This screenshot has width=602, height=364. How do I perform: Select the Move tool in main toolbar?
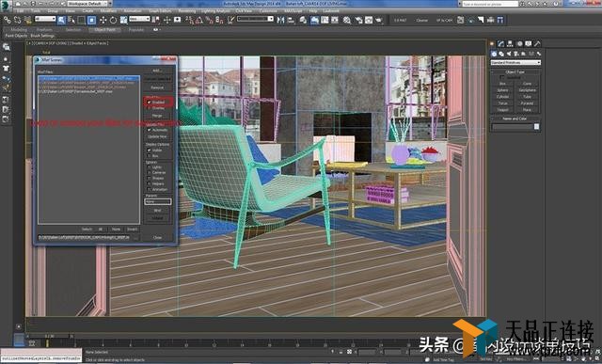click(103, 20)
